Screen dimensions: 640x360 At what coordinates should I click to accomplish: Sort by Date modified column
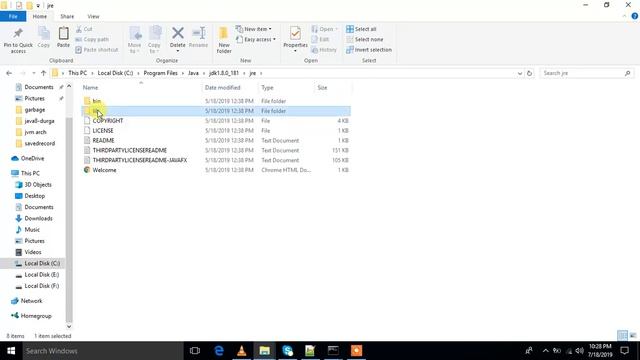(230, 87)
